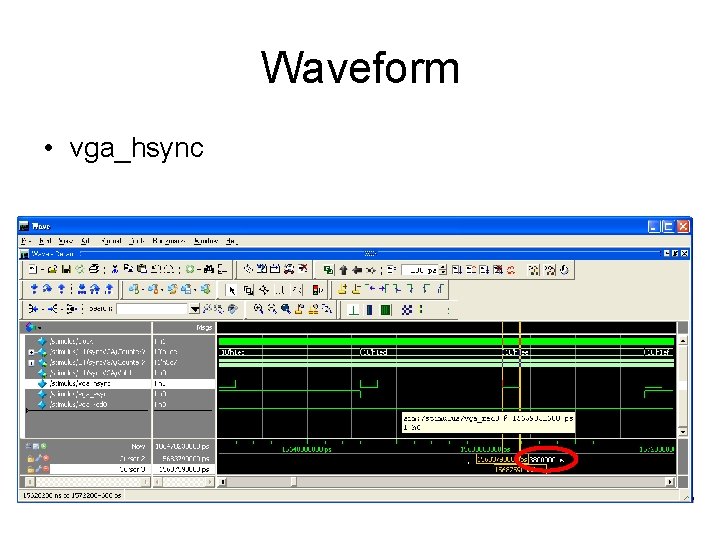Image resolution: width=720 pixels, height=540 pixels.
Task: Click the red delete icon for Cursor 2
Action: 45,458
